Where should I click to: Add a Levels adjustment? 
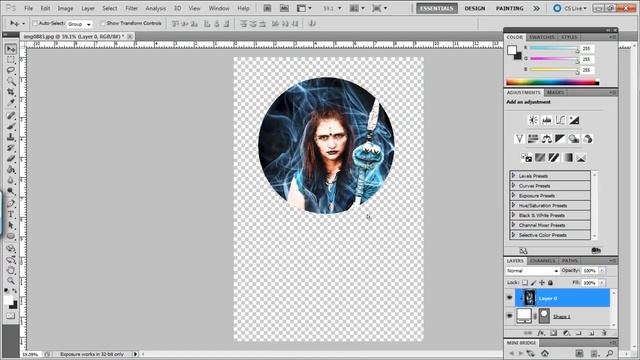point(547,120)
